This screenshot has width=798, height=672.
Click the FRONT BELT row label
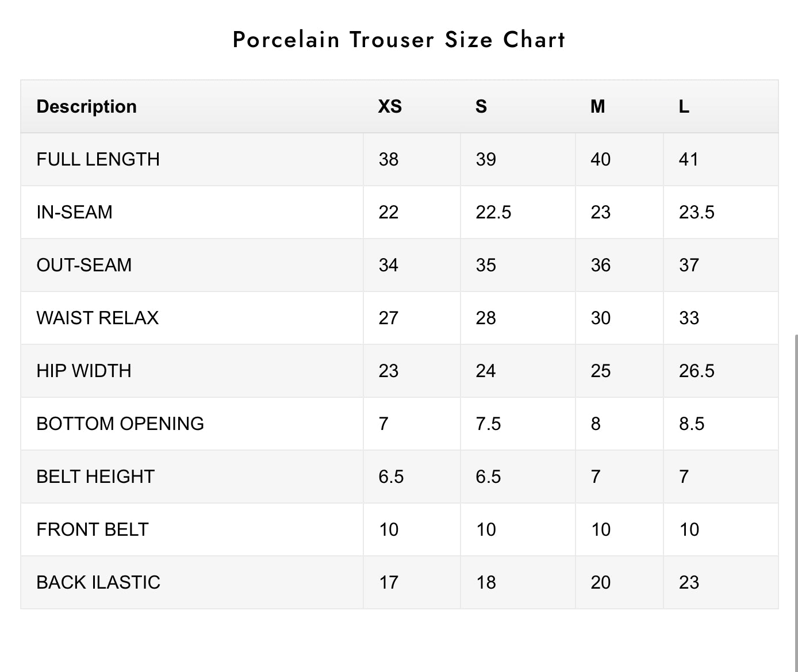click(93, 529)
